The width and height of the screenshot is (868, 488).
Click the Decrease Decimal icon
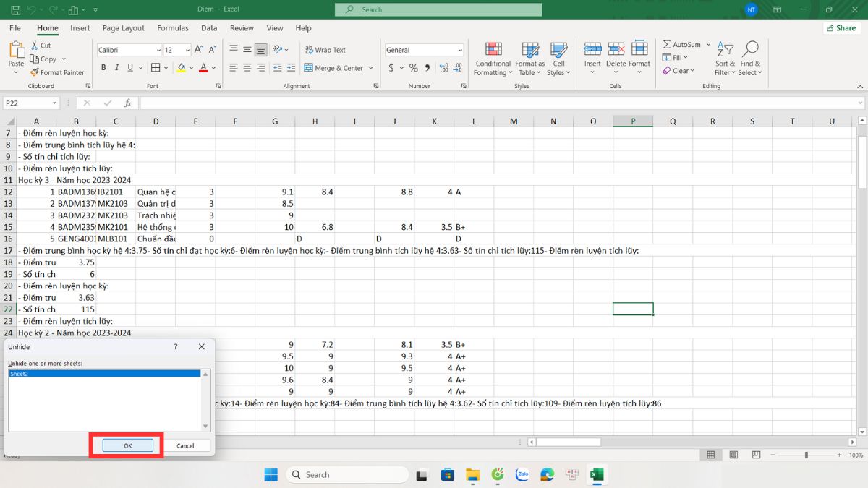456,68
